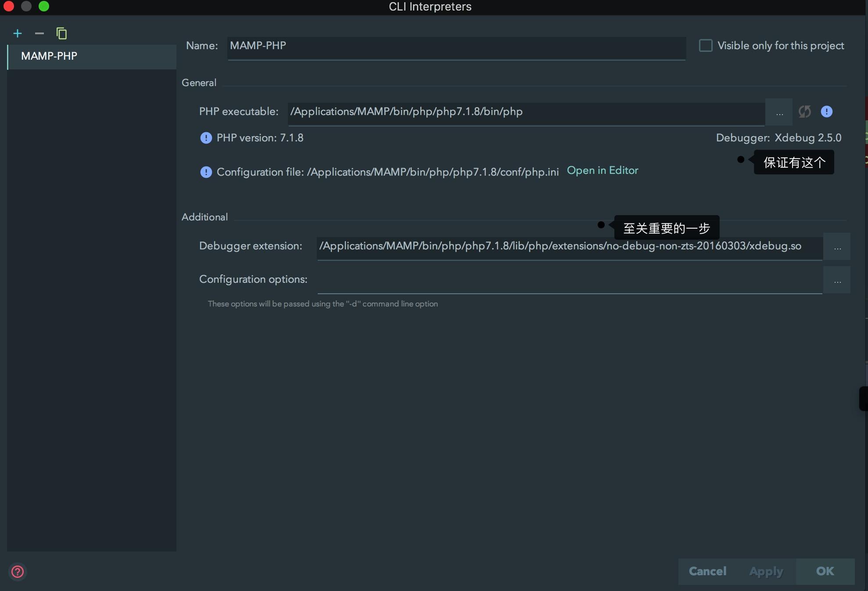Copy the selected interpreter configuration
The height and width of the screenshot is (591, 868).
pyautogui.click(x=61, y=33)
